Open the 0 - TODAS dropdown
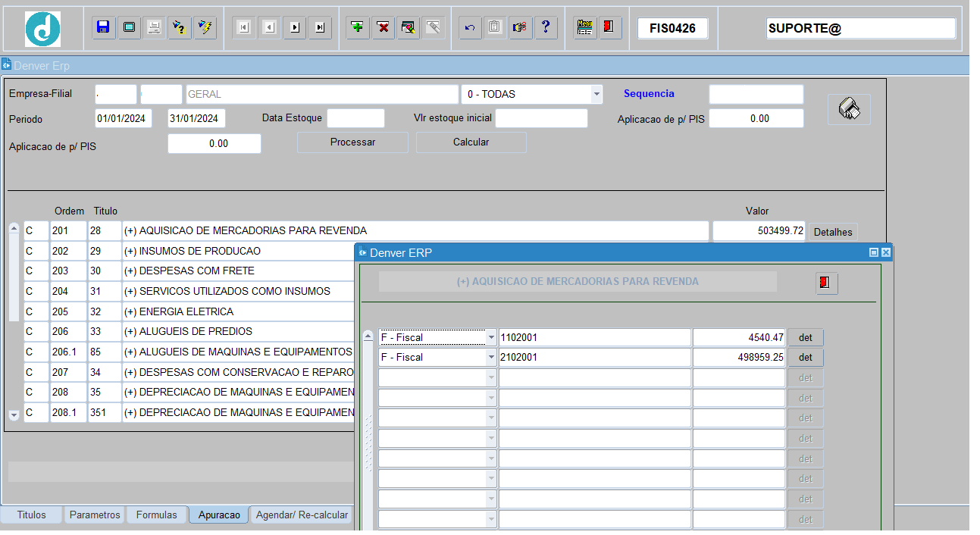 click(x=596, y=95)
